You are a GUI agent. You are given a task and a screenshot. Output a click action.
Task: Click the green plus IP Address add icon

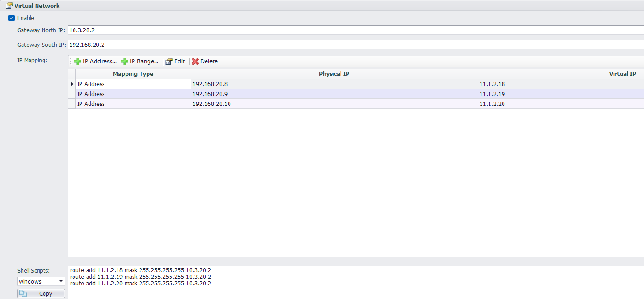pos(78,61)
